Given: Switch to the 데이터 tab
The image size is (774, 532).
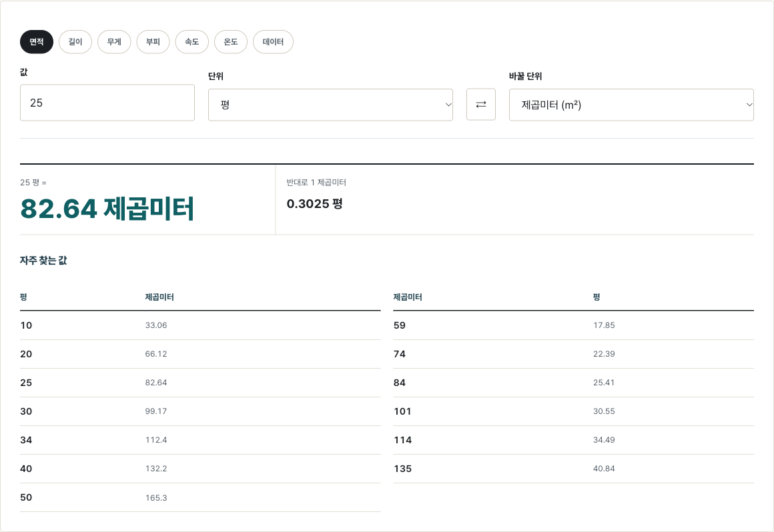Looking at the screenshot, I should pyautogui.click(x=273, y=42).
